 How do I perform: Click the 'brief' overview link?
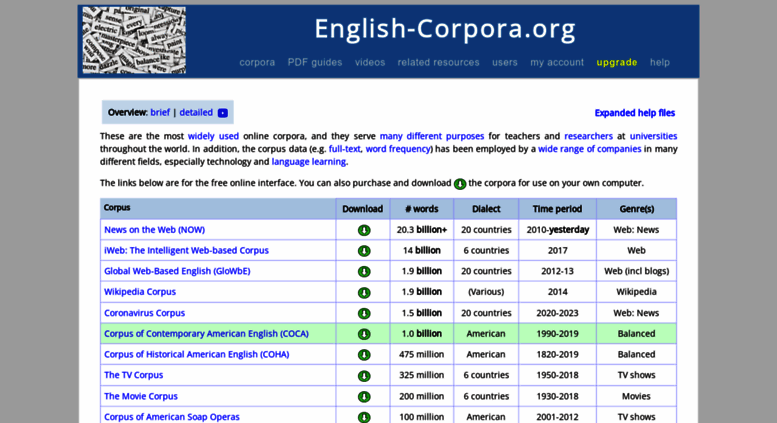pyautogui.click(x=160, y=112)
